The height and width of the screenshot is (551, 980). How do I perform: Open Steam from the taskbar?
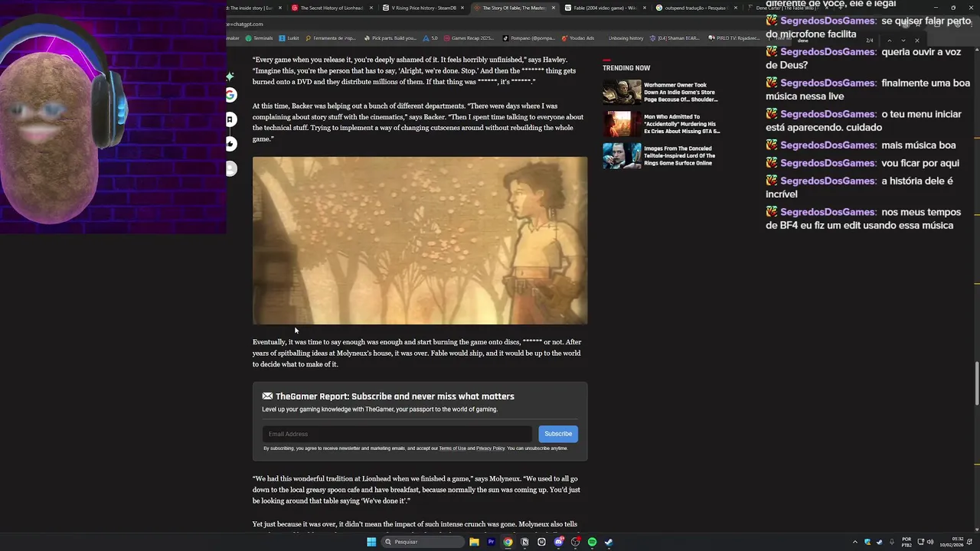coord(609,542)
